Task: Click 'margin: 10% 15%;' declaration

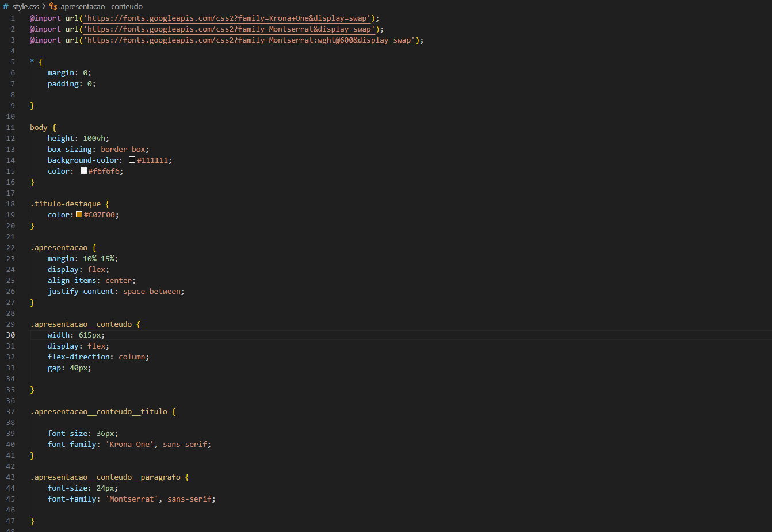Action: tap(83, 259)
